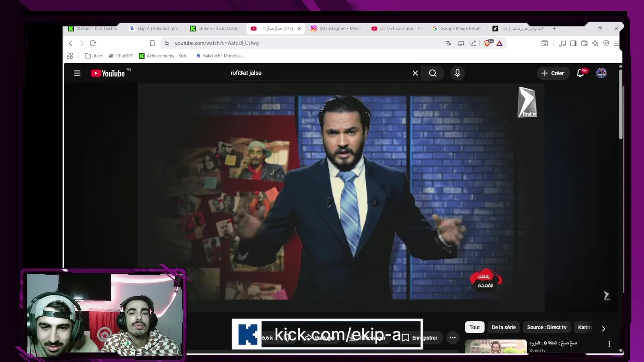644x362 pixels.
Task: Open the Brave VPN shield icon
Action: (606, 43)
